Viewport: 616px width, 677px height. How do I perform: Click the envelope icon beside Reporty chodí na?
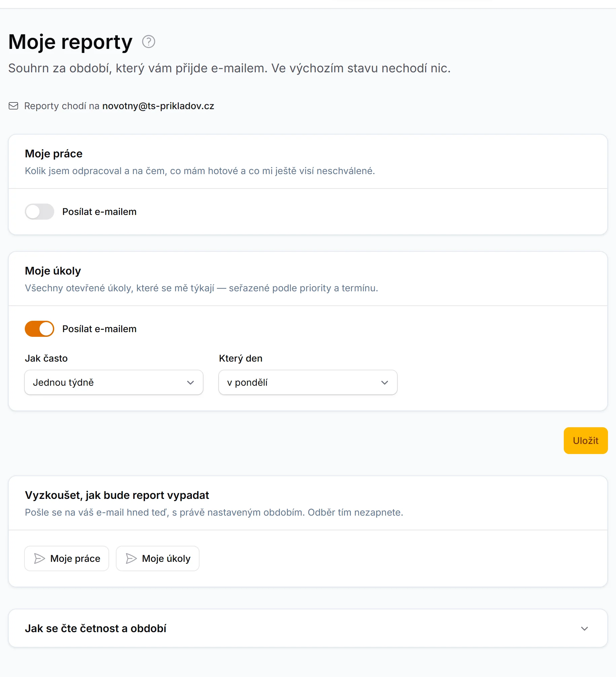pyautogui.click(x=13, y=106)
